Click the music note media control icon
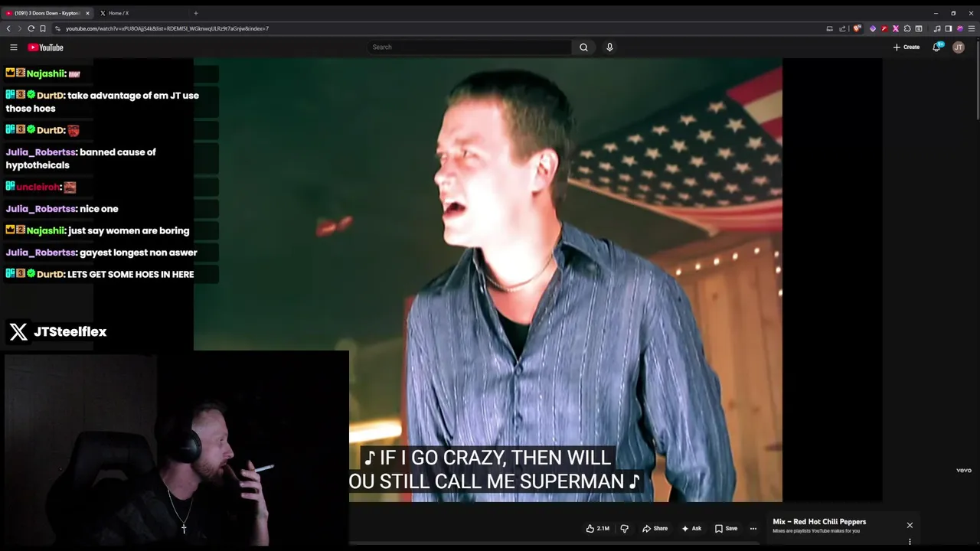The image size is (980, 551). [937, 28]
